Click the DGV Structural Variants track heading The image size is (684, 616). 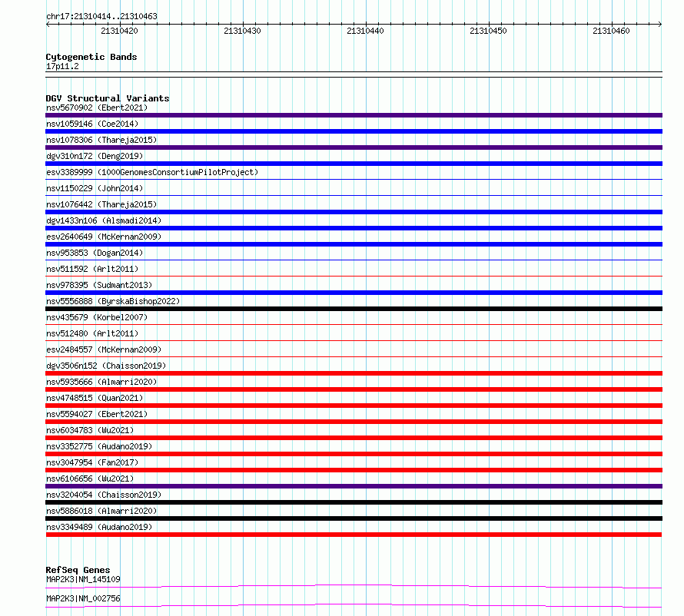(108, 98)
